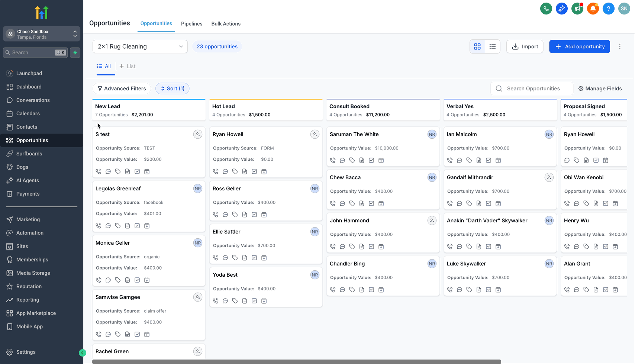Viewport: 635px width, 364px height.
Task: Switch to list view layout
Action: [493, 46]
